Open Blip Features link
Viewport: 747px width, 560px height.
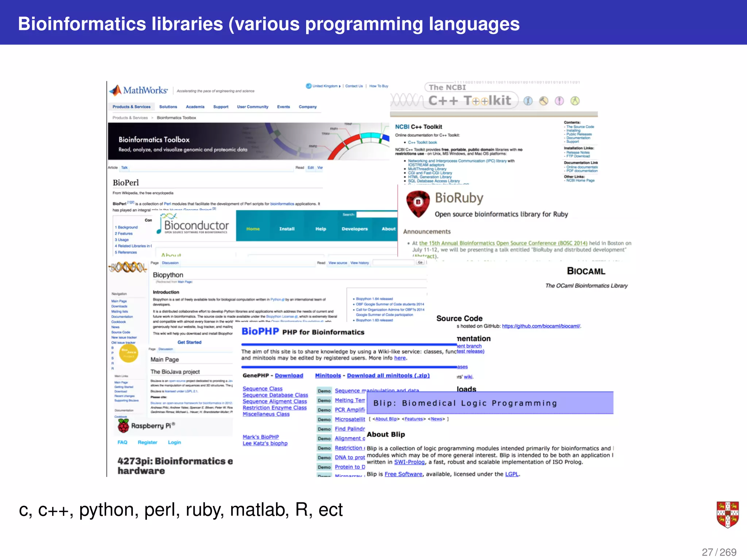point(414,419)
